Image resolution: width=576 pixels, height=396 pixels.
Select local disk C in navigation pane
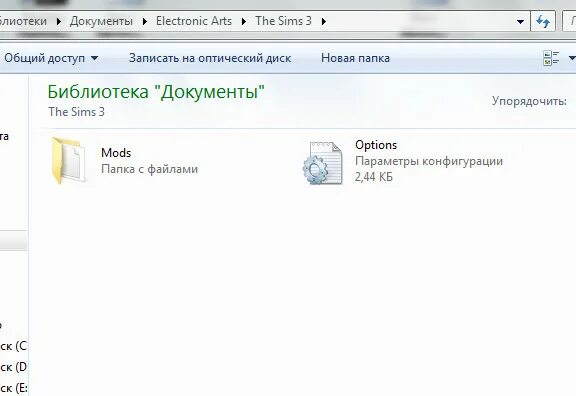pyautogui.click(x=14, y=346)
